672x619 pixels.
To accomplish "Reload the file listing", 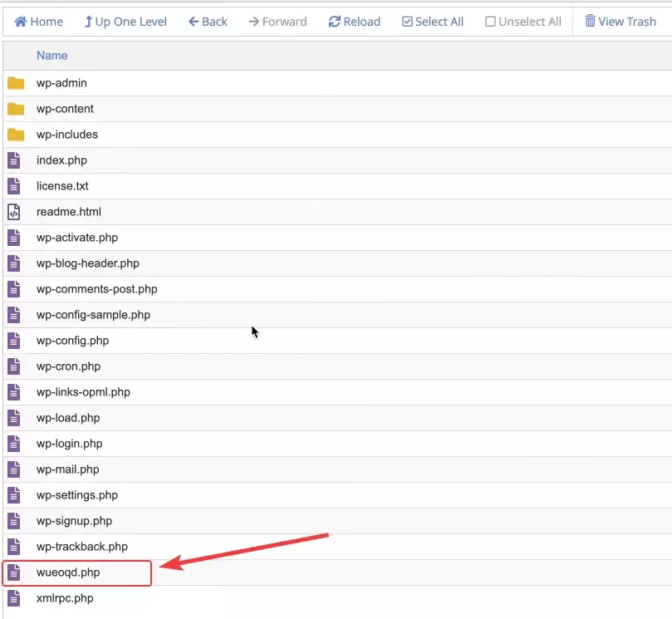I will pyautogui.click(x=355, y=22).
